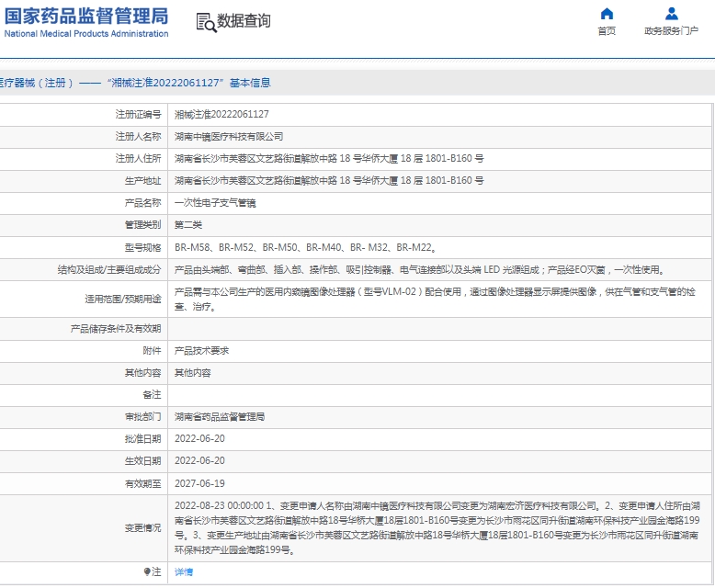Click the 首页 text label
This screenshot has width=715, height=588.
606,31
